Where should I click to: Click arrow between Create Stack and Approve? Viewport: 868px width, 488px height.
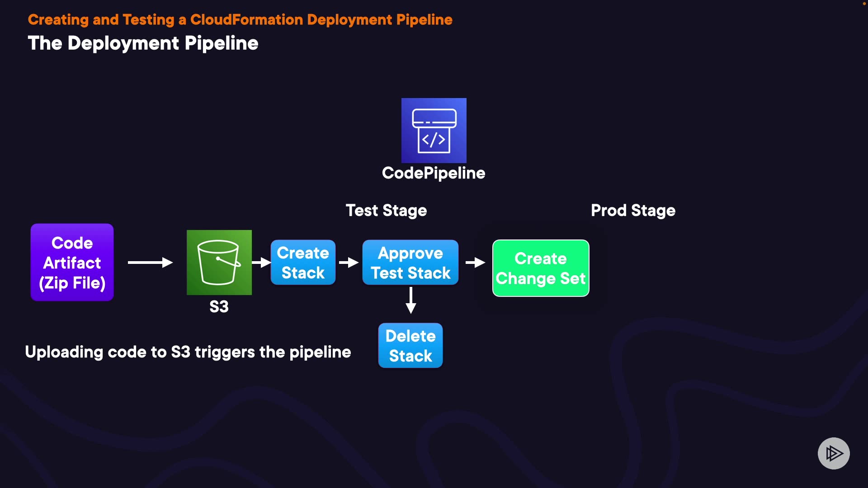pyautogui.click(x=349, y=263)
